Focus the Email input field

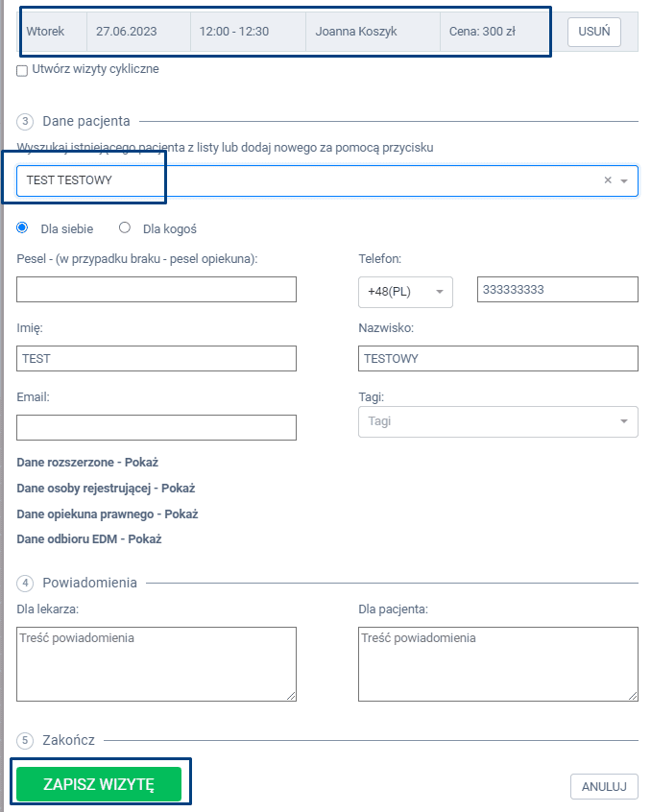click(157, 428)
